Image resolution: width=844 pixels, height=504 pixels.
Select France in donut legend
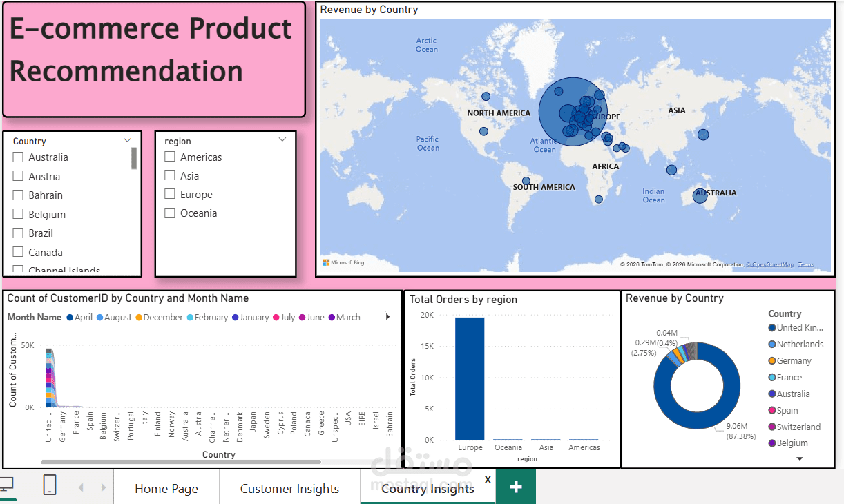[785, 377]
